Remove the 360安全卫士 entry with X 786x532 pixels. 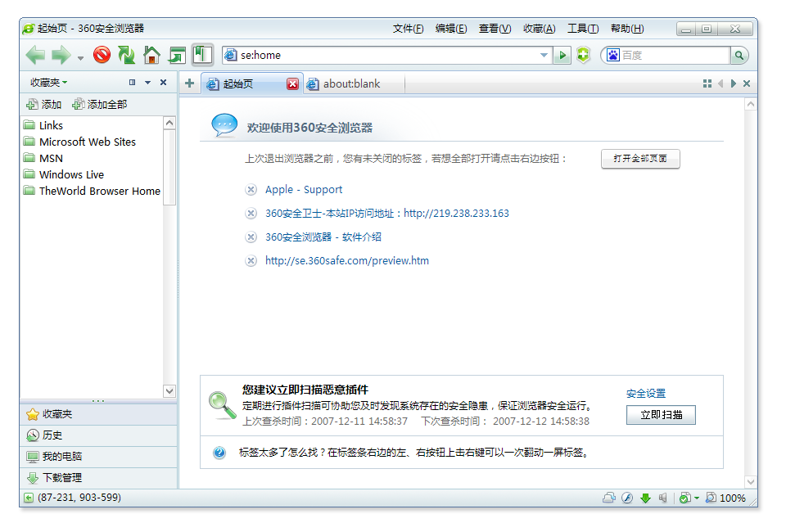(251, 214)
